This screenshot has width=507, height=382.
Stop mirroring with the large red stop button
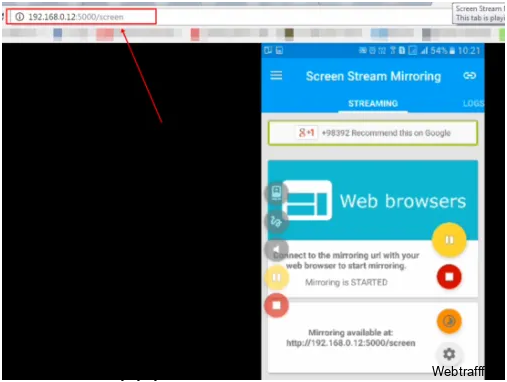click(449, 277)
